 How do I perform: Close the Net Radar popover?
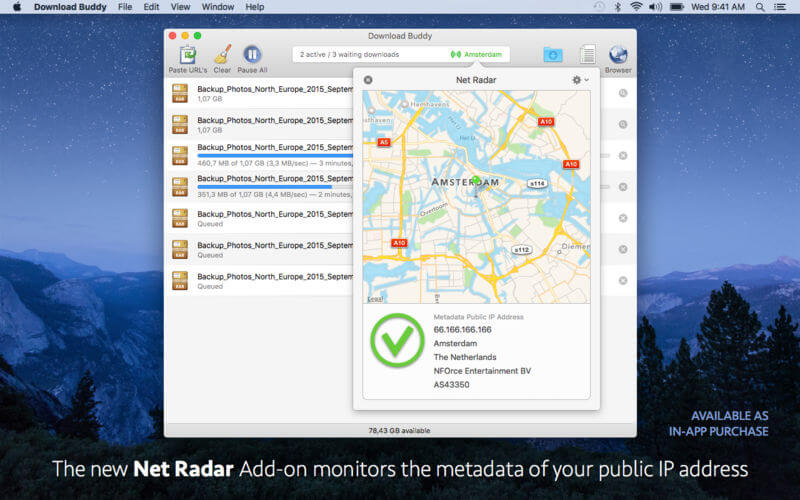click(x=368, y=80)
